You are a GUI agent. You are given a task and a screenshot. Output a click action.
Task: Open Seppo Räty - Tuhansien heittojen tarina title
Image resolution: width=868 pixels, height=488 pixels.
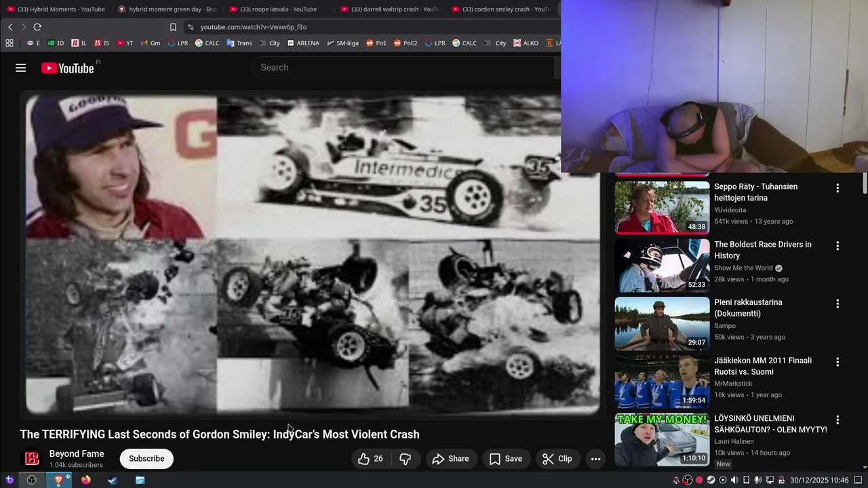click(x=755, y=192)
